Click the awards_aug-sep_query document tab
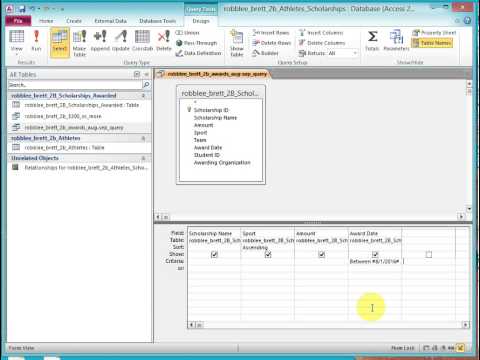This screenshot has width=480, height=360. coord(213,74)
